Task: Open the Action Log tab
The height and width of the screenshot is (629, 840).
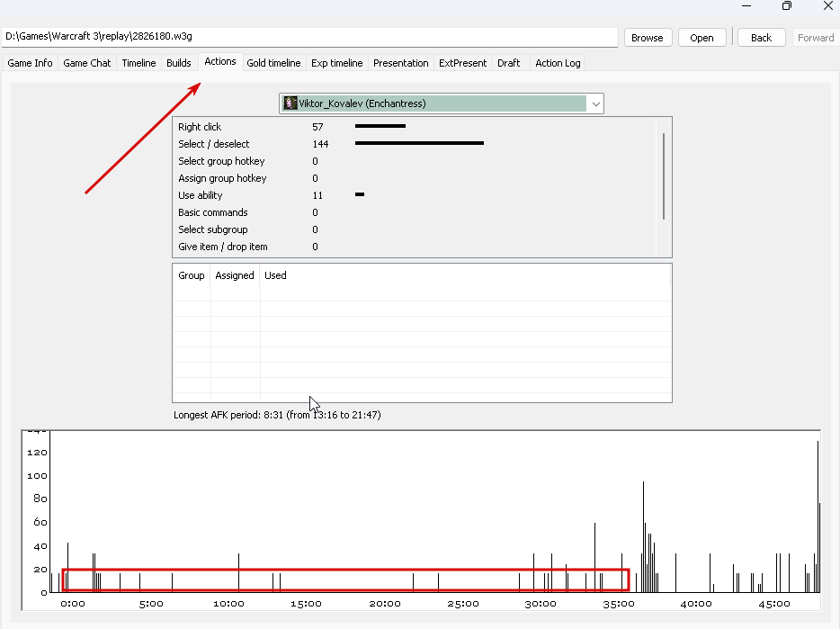Action: pos(558,63)
